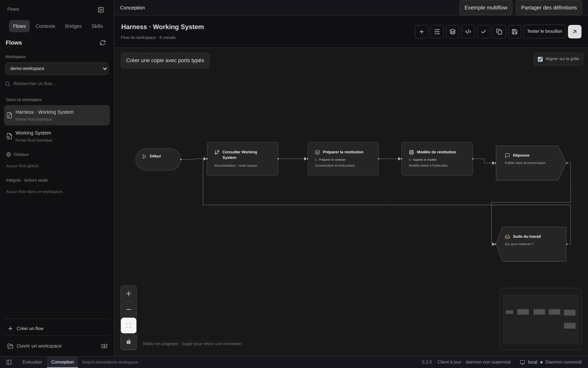Click the Dans ce workspace heading
This screenshot has width=588, height=368.
(24, 100)
